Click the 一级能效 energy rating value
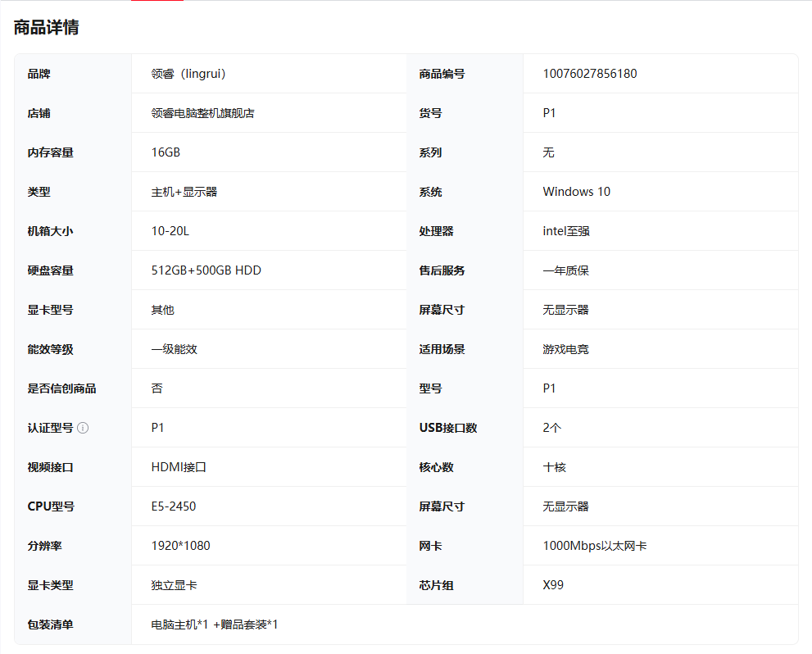Image resolution: width=812 pixels, height=654 pixels. tap(174, 349)
